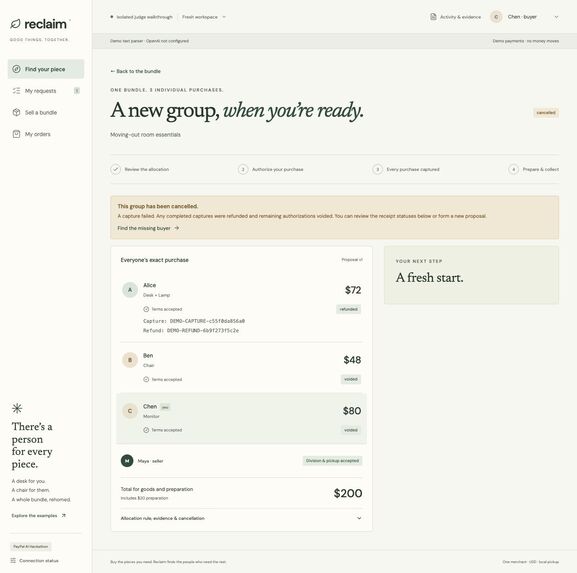Image resolution: width=577 pixels, height=573 pixels.
Task: Click step 2 circle for Authorize your purchase
Action: [x=243, y=169]
